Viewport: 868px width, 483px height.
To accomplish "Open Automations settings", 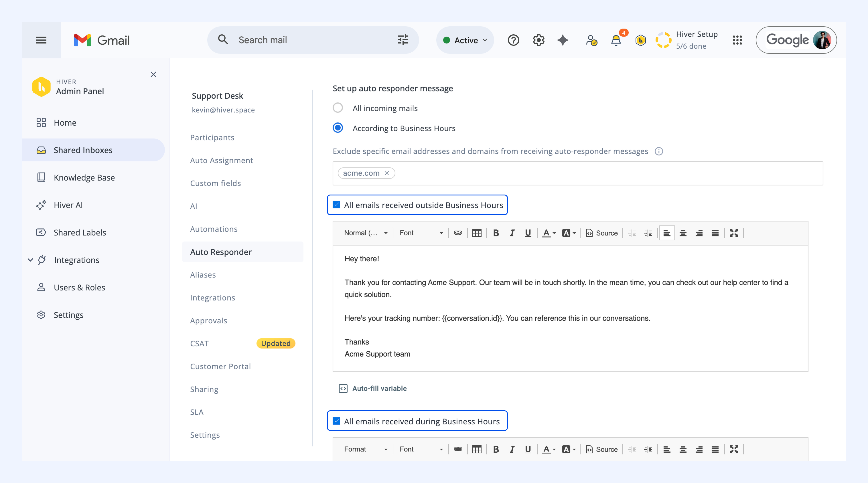I will pyautogui.click(x=214, y=229).
